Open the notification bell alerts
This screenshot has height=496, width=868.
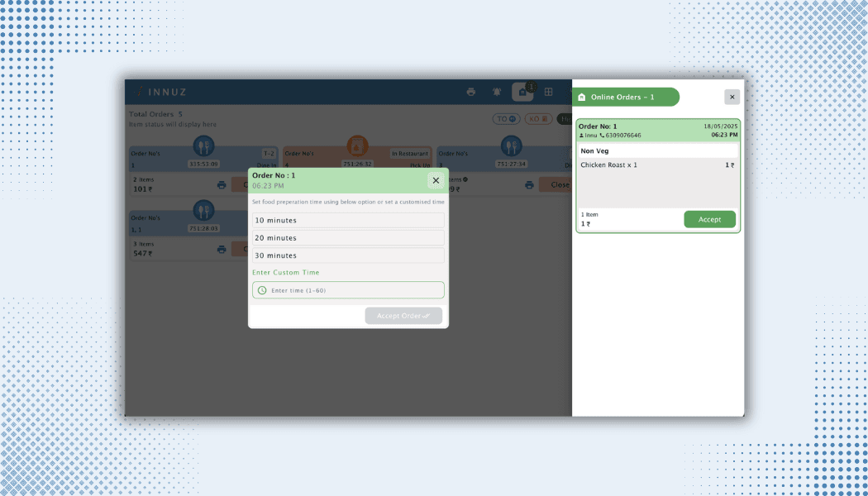(497, 92)
